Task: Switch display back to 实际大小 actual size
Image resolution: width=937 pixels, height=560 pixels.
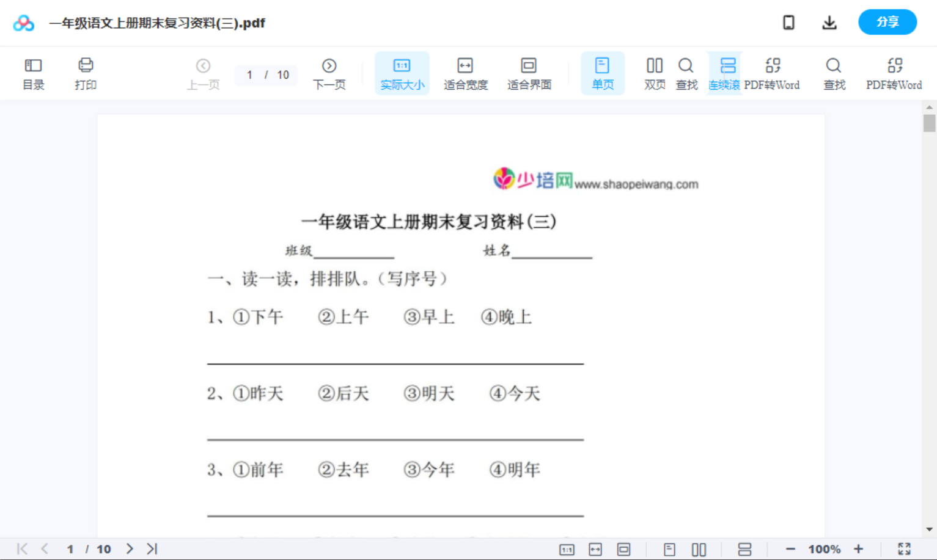Action: coord(402,73)
